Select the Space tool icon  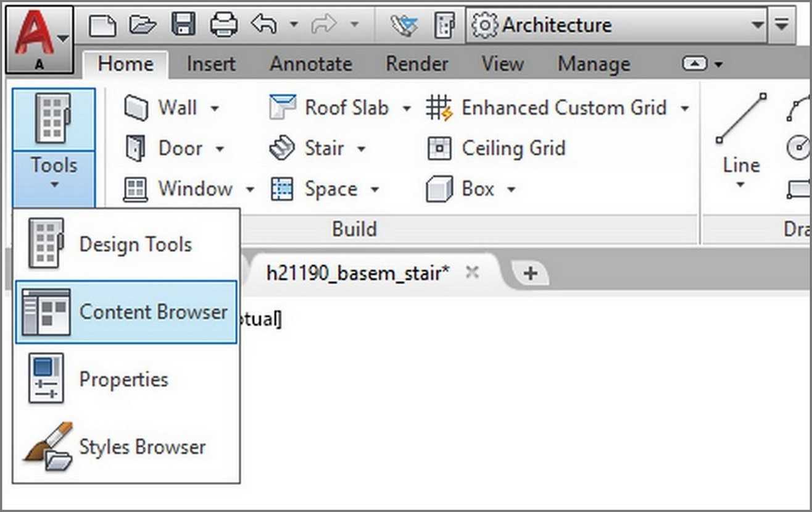[x=282, y=189]
